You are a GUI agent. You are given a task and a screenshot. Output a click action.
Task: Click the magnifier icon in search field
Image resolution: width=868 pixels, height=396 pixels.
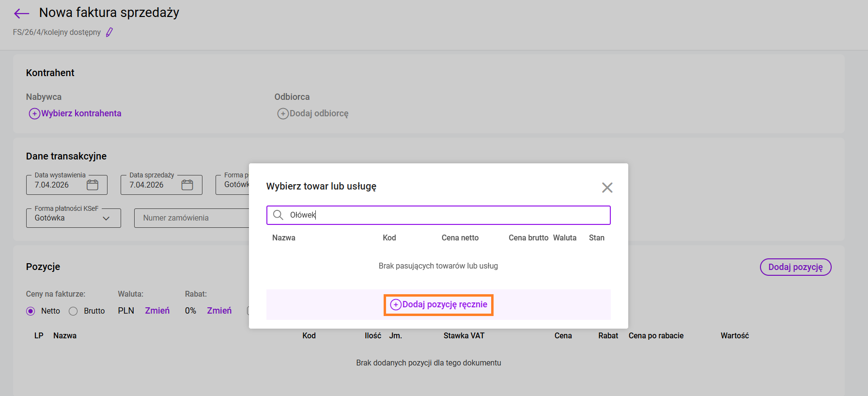point(278,215)
